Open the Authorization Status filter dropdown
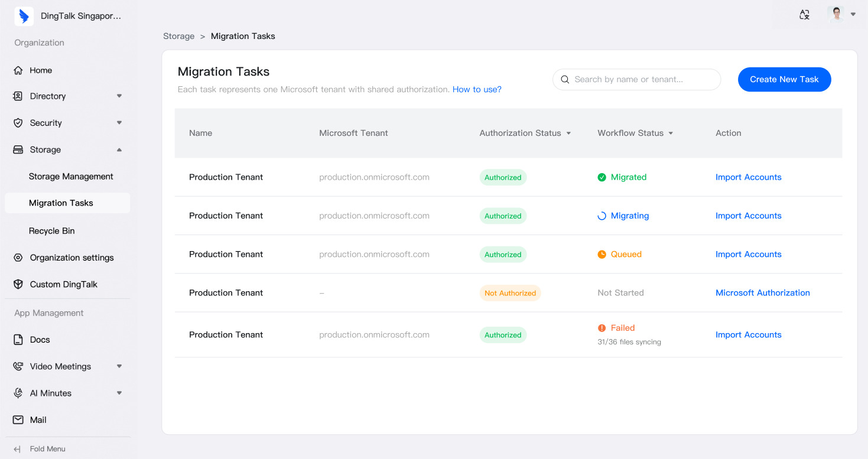Screen dimensions: 868x459 568,134
